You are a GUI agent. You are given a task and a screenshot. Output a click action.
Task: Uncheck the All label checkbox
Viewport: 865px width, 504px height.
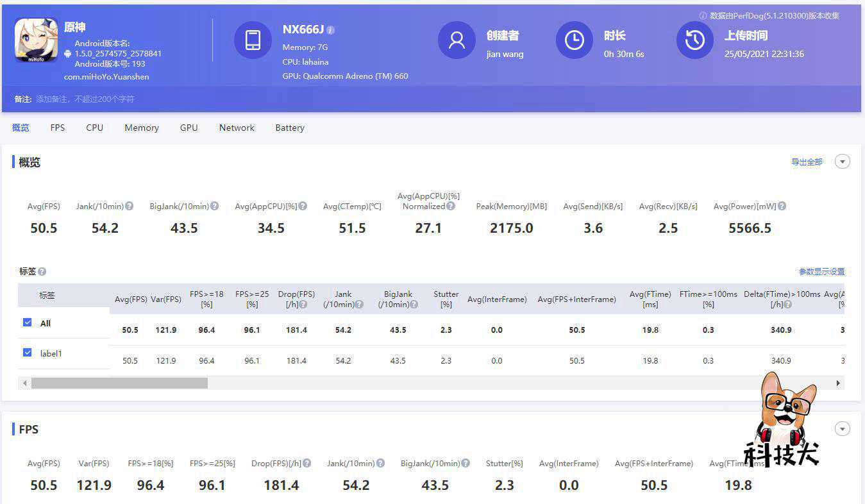28,323
